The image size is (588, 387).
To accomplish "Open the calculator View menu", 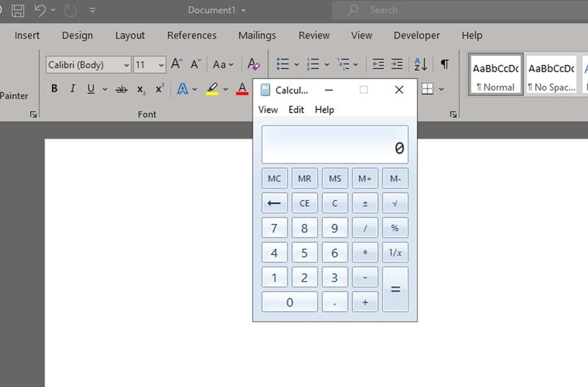I will click(x=268, y=110).
